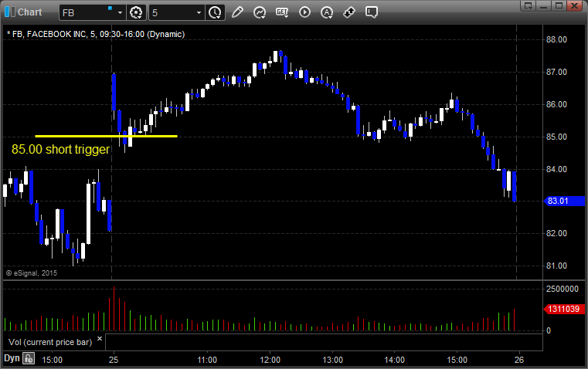
Task: Open symbol settings gear menu
Action: click(136, 12)
